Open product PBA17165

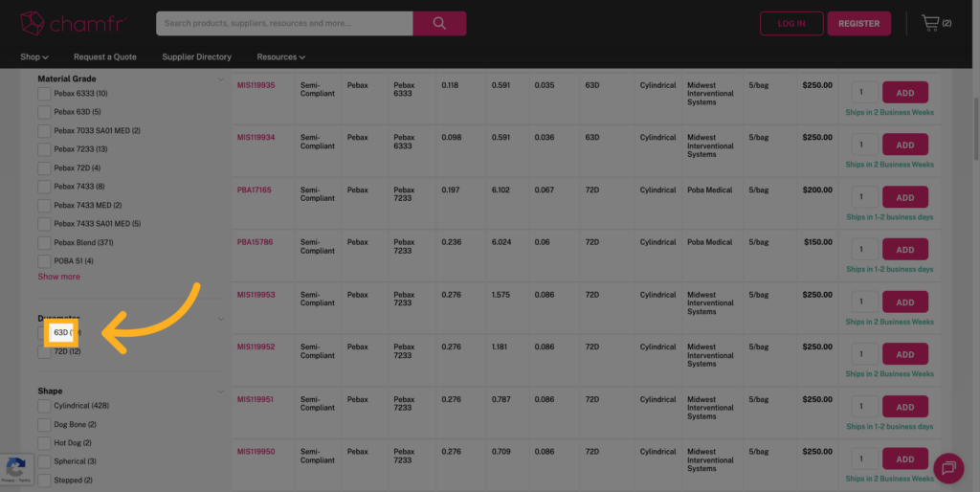pos(254,190)
